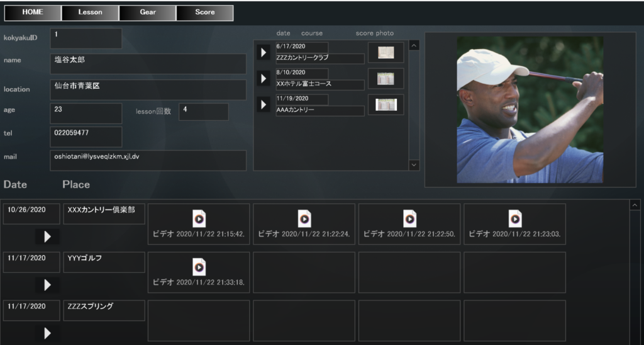This screenshot has width=644, height=345.
Task: Click lesson date field beside ZZZスプリング
Action: (31, 310)
